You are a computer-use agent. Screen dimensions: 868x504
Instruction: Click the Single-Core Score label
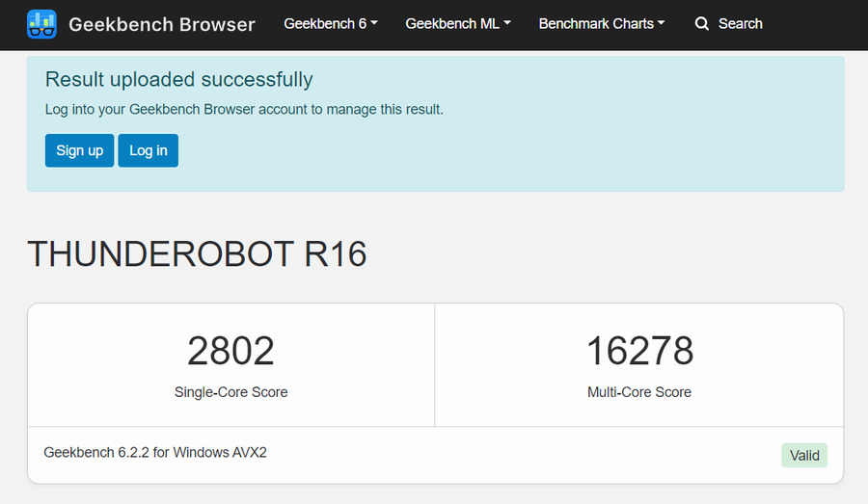coord(231,392)
